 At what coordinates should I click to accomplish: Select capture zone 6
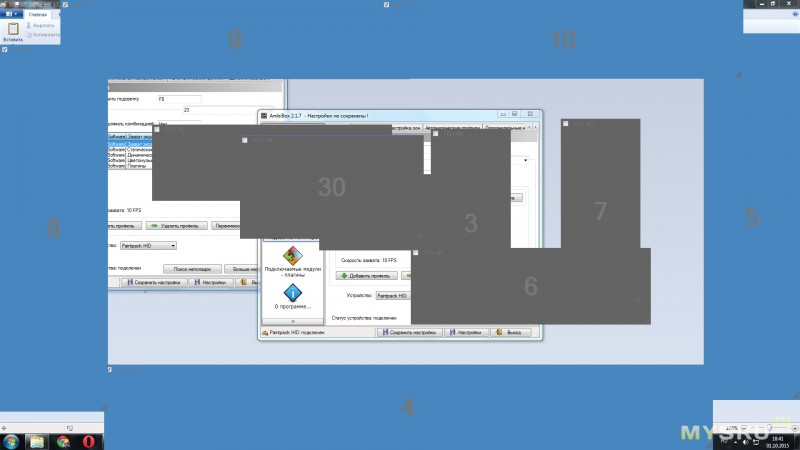[531, 286]
